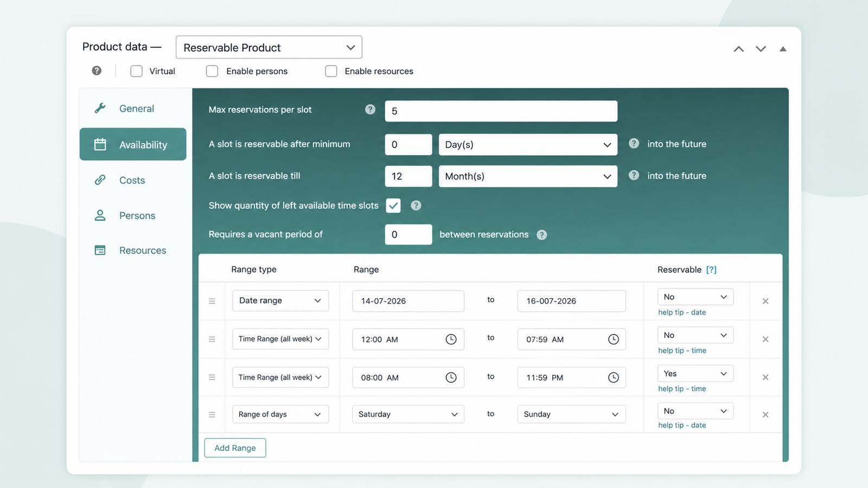The width and height of the screenshot is (868, 488).
Task: Open the Saturday start day dropdown
Action: [x=408, y=414]
